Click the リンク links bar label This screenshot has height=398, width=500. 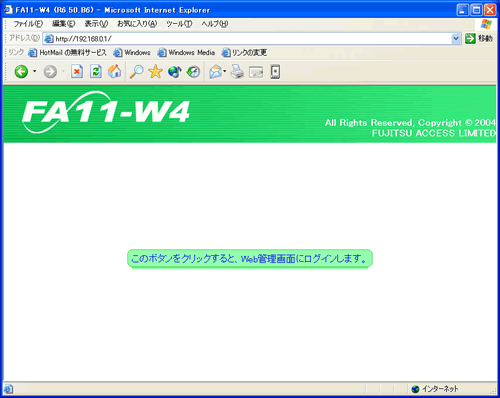(16, 52)
